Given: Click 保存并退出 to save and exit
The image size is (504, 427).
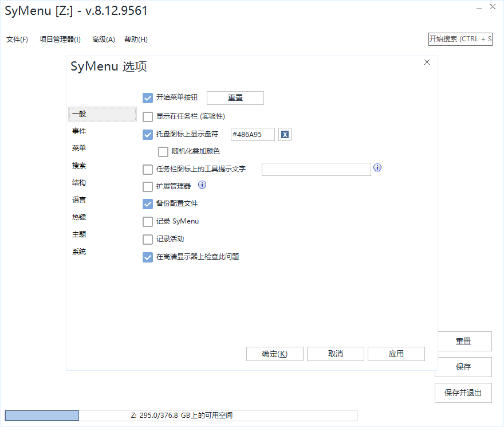Looking at the screenshot, I should click(463, 393).
